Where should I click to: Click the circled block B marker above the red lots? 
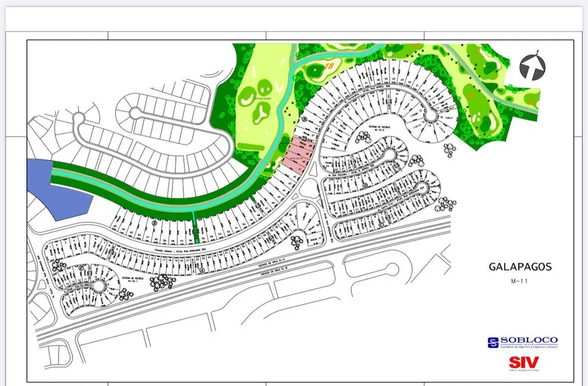pos(304,119)
